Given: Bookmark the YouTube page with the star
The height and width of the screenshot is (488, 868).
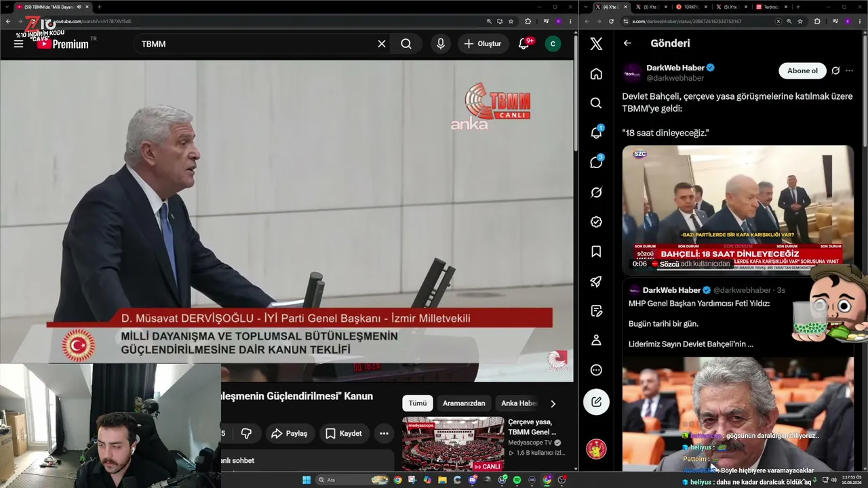Looking at the screenshot, I should pyautogui.click(x=511, y=21).
